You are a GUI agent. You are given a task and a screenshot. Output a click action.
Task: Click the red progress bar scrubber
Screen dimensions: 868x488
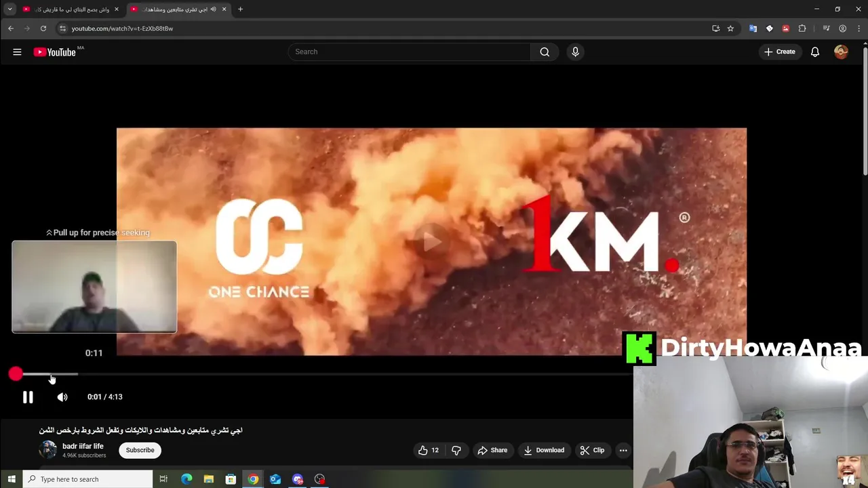16,374
